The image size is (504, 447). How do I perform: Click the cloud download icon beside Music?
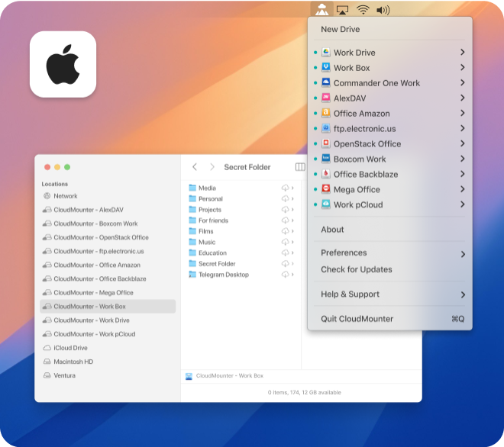click(285, 242)
